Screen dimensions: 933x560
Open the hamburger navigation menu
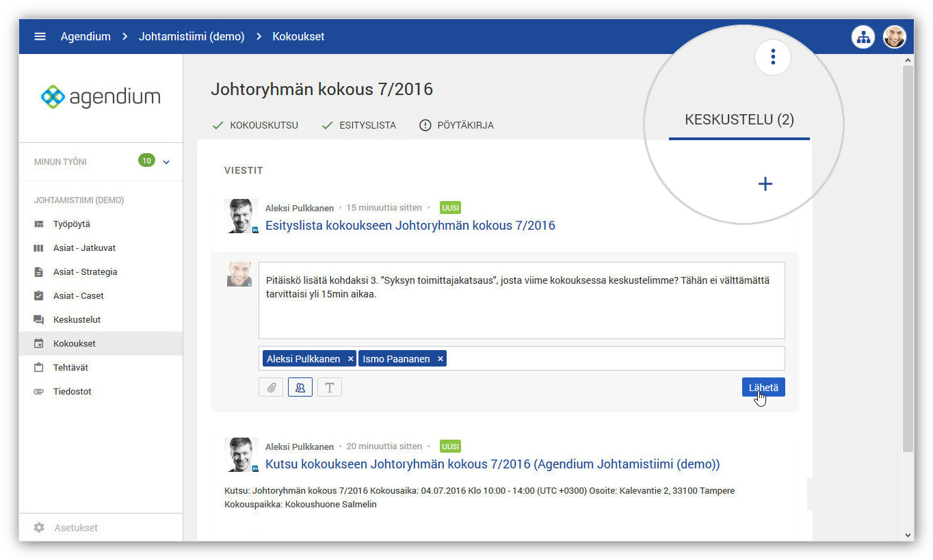(x=40, y=36)
